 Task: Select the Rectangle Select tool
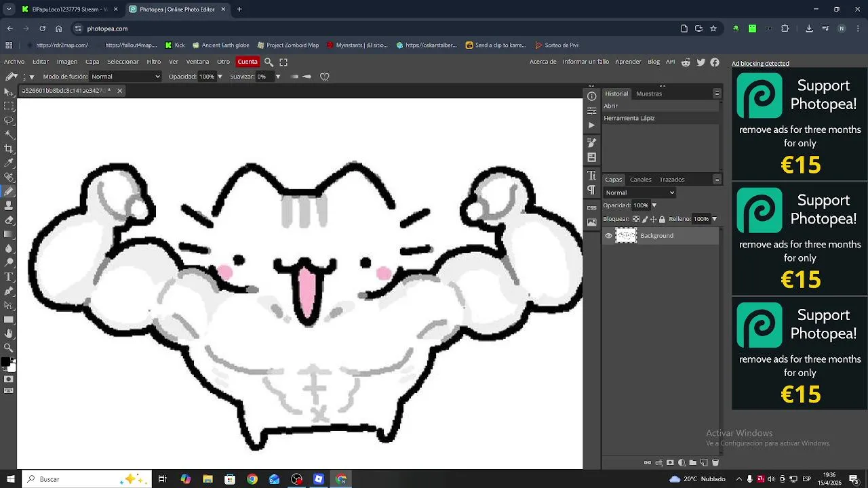tap(9, 106)
